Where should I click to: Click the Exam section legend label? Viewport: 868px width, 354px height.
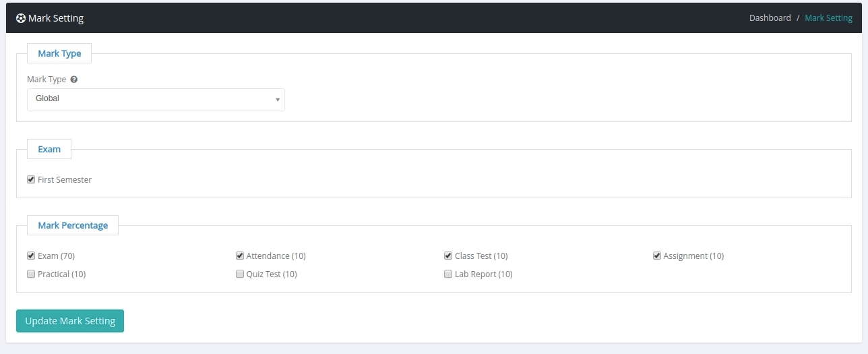click(49, 149)
